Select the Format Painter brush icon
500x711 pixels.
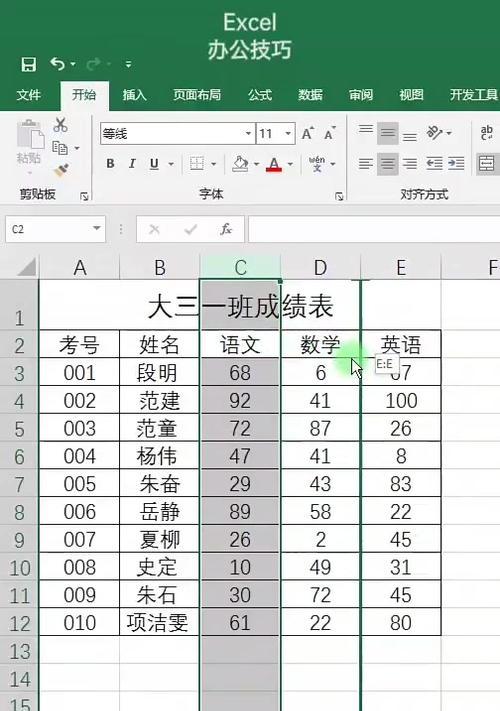(61, 171)
